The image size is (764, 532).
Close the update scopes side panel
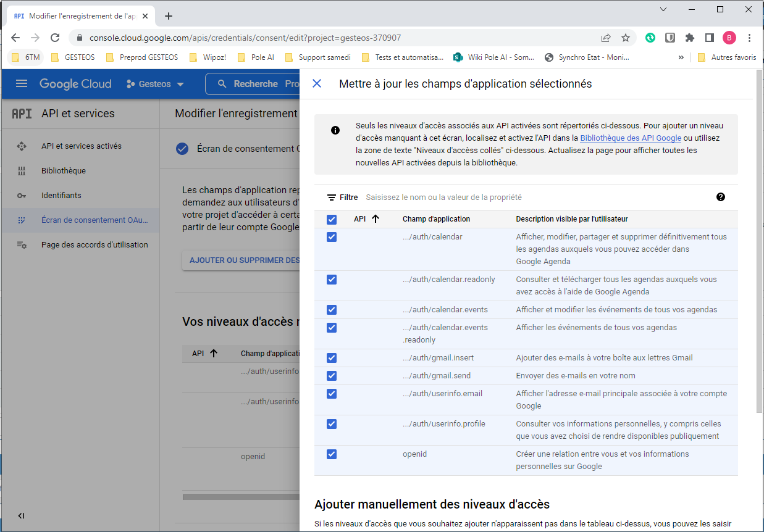(317, 84)
